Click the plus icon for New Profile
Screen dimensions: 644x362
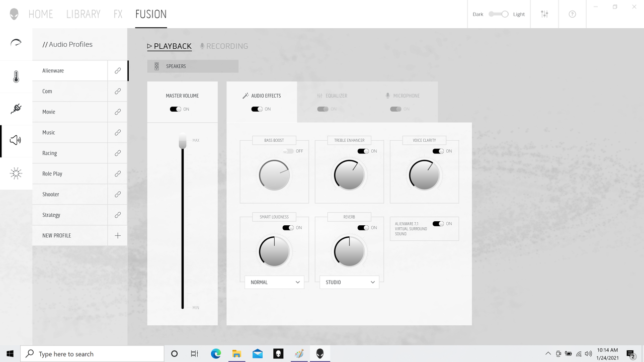click(x=118, y=235)
